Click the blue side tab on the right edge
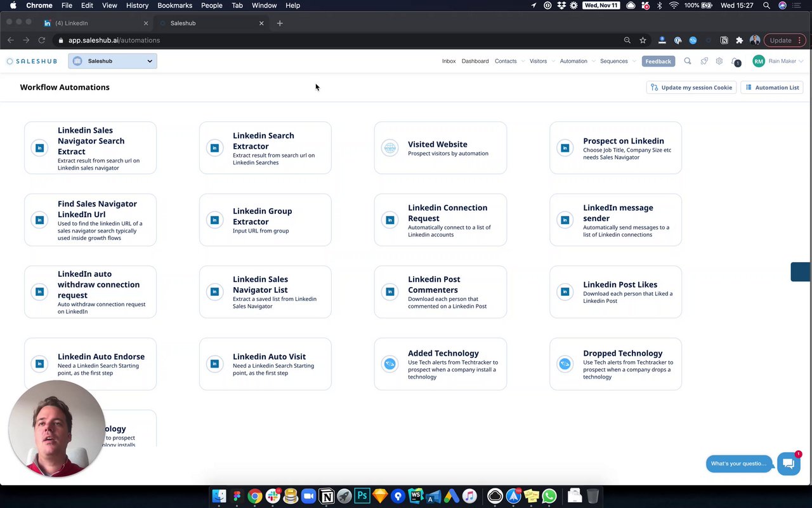 (801, 271)
